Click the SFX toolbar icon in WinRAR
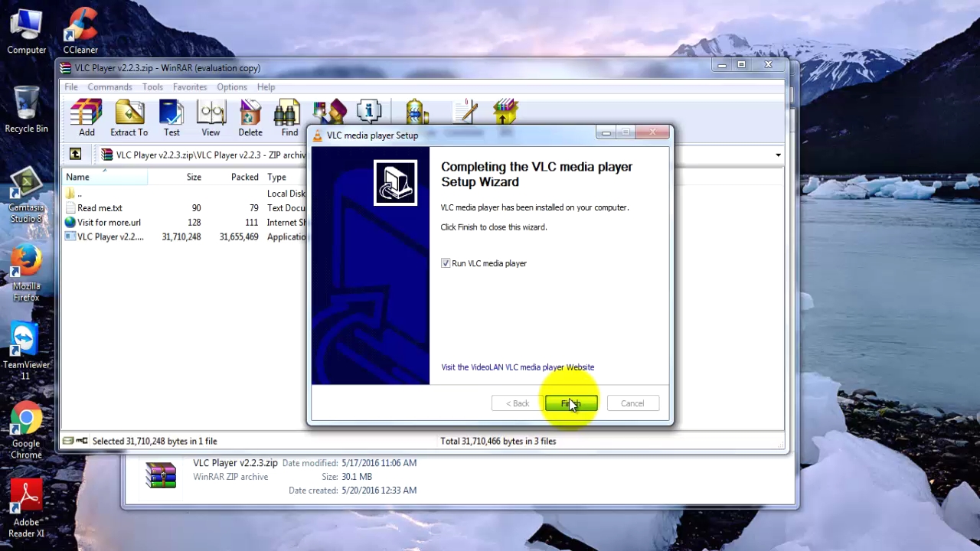Viewport: 980px width, 551px height. [x=505, y=112]
